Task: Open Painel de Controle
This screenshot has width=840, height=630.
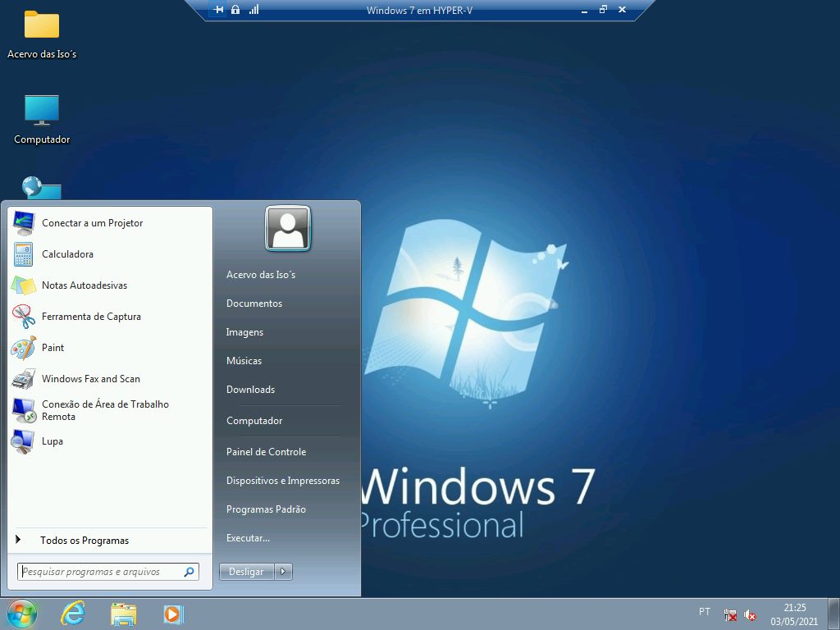Action: click(266, 452)
